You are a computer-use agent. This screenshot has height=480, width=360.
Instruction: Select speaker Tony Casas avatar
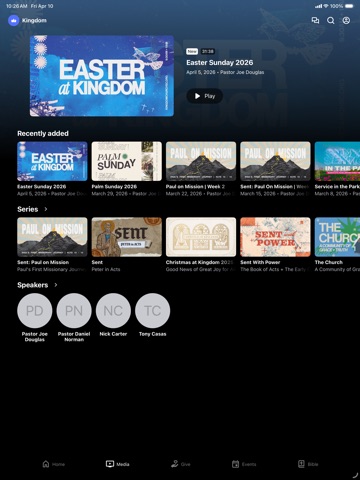pos(153,311)
